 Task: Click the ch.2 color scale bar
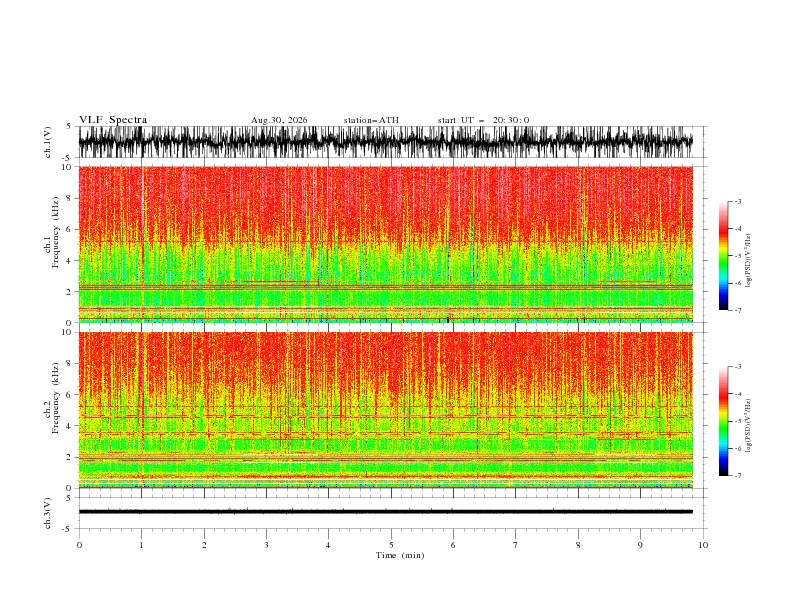click(x=723, y=421)
